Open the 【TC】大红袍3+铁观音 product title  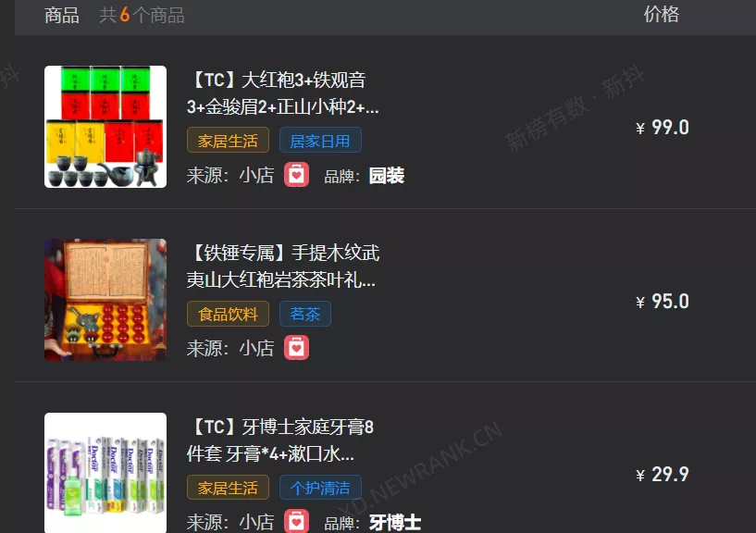click(x=283, y=93)
